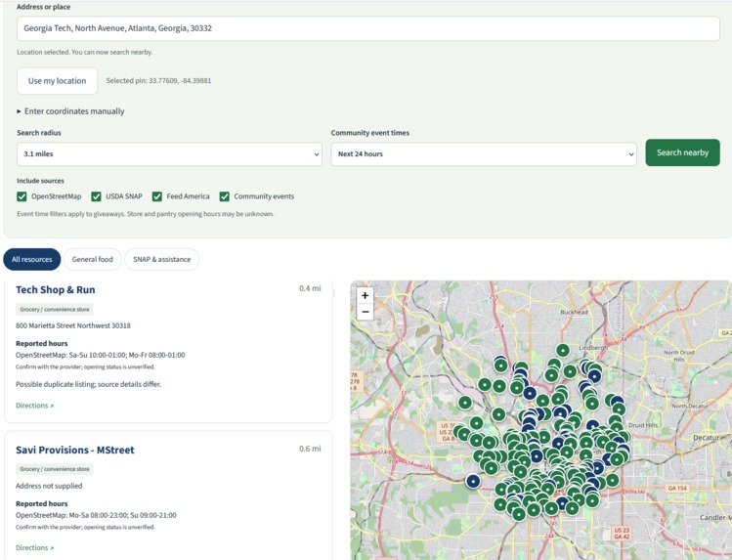
Task: Switch to the General food tab
Action: tap(93, 259)
